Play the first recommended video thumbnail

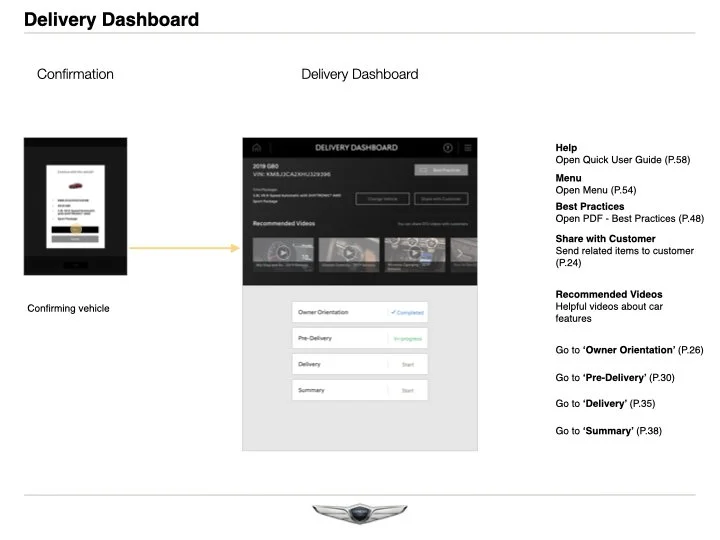283,254
